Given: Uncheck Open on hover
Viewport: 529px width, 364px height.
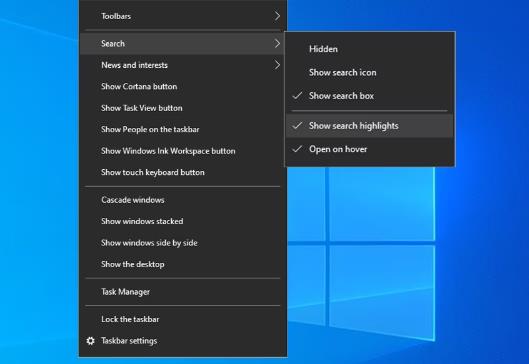Looking at the screenshot, I should [x=370, y=149].
